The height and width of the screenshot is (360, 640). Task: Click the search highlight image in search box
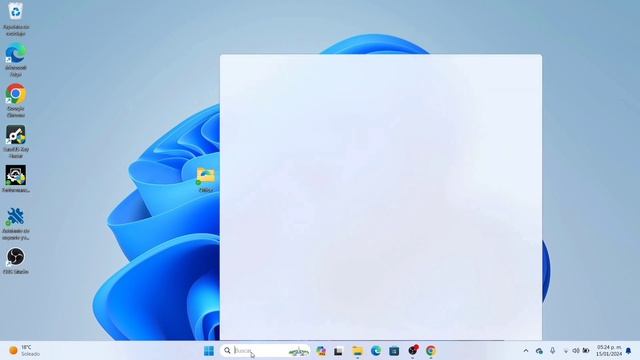[x=298, y=351]
